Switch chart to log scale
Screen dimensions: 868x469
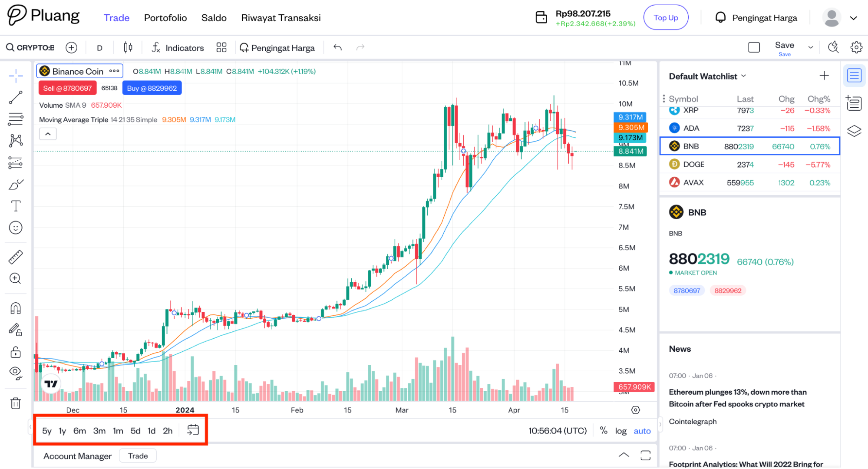(620, 430)
